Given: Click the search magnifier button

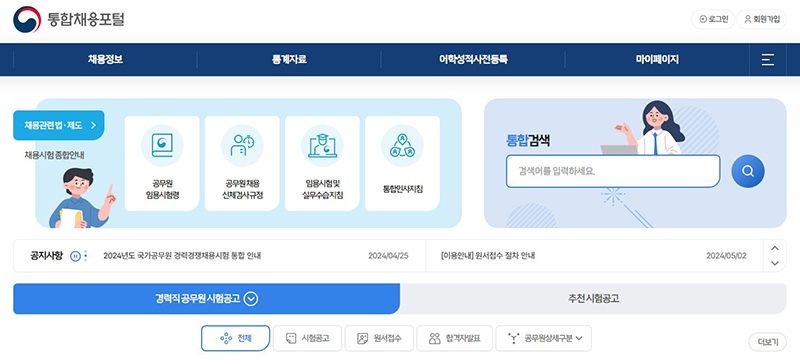Looking at the screenshot, I should pos(747,171).
